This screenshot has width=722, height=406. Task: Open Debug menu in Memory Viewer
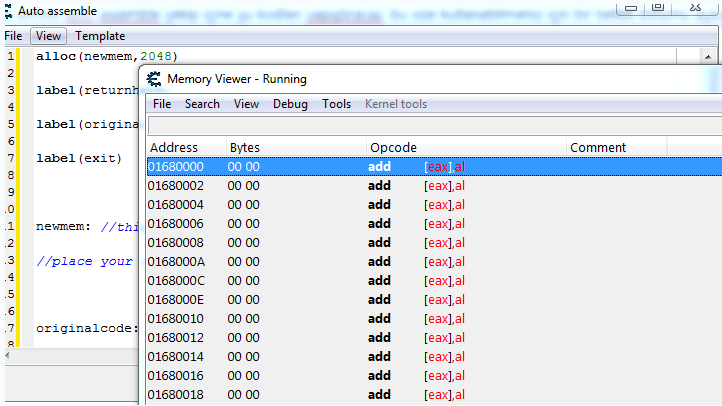290,104
